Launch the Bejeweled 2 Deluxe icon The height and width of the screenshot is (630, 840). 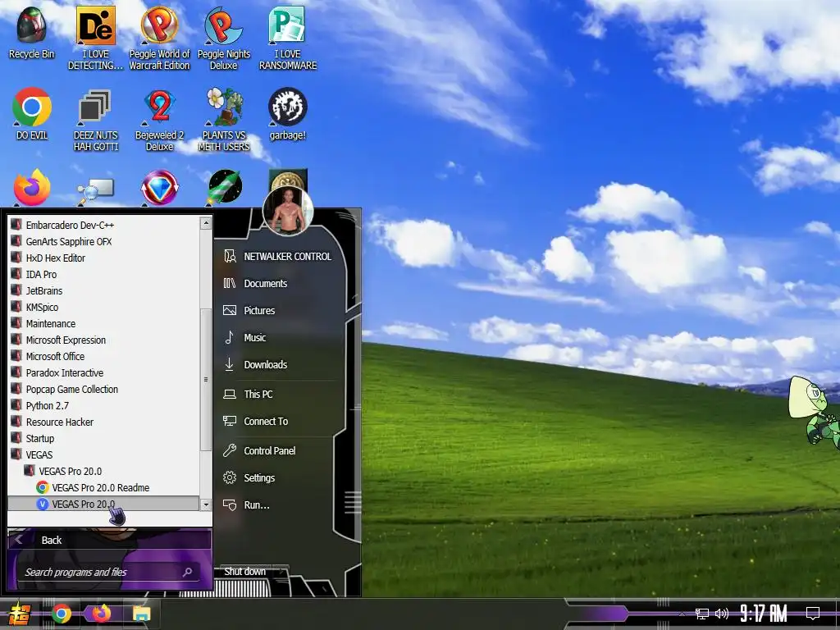click(x=159, y=120)
